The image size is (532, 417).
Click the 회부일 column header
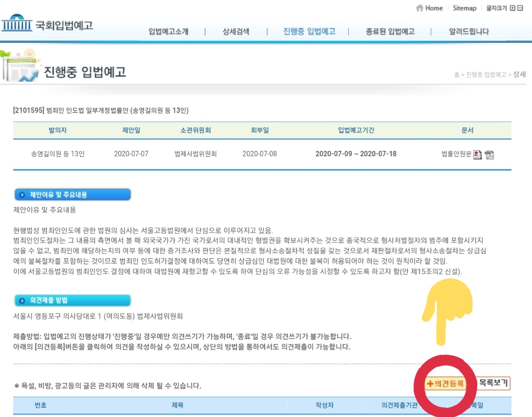click(260, 130)
